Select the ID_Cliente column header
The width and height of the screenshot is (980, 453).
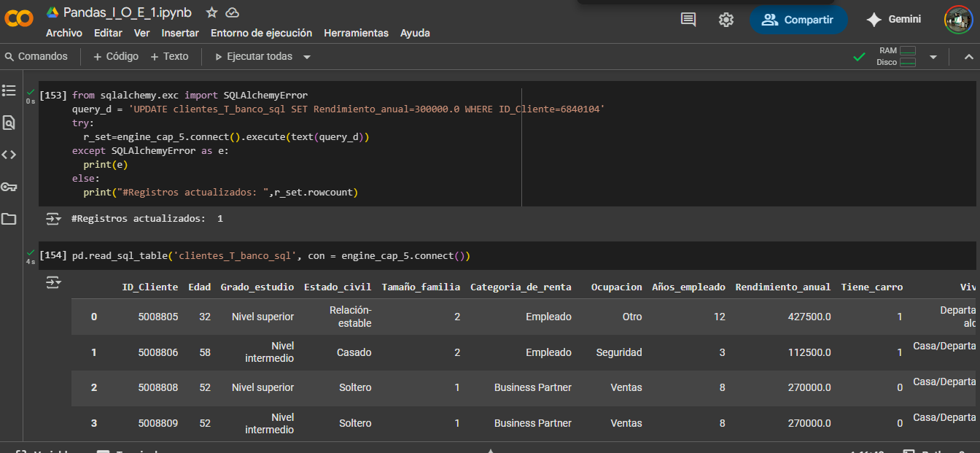[149, 287]
